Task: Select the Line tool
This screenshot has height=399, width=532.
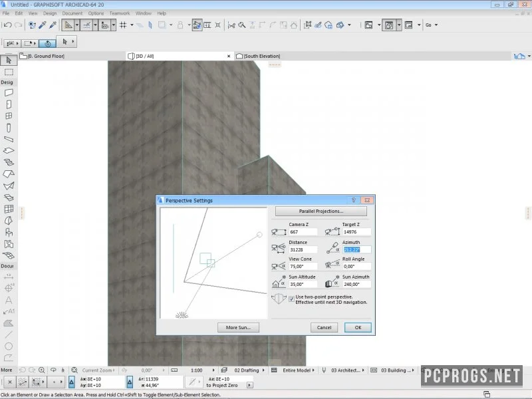Action: click(9, 334)
